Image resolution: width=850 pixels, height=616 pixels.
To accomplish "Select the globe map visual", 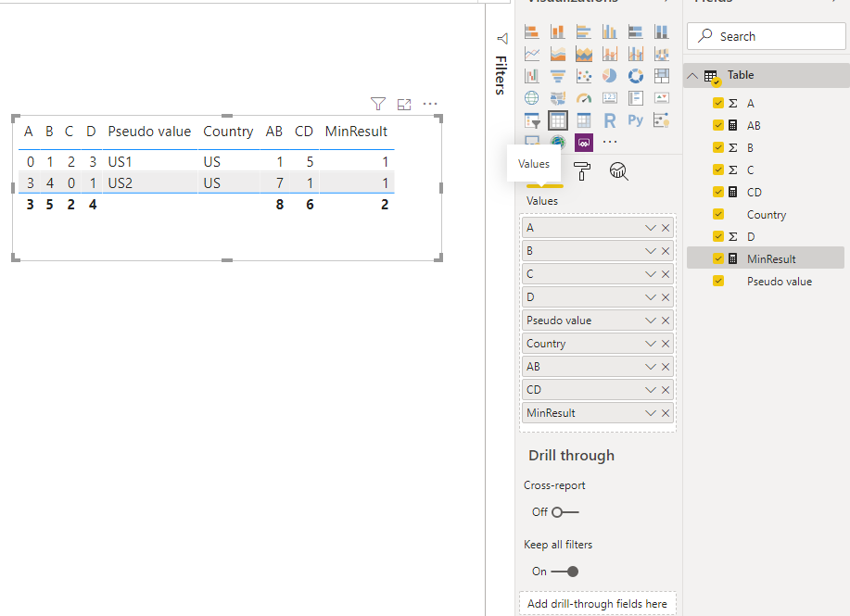I will coord(532,98).
